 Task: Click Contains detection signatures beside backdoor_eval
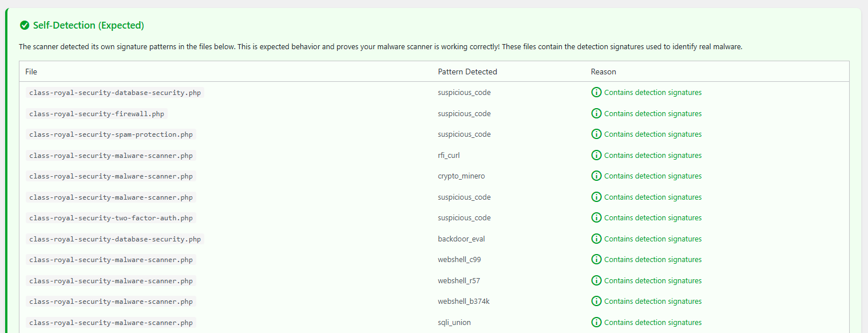(652, 238)
